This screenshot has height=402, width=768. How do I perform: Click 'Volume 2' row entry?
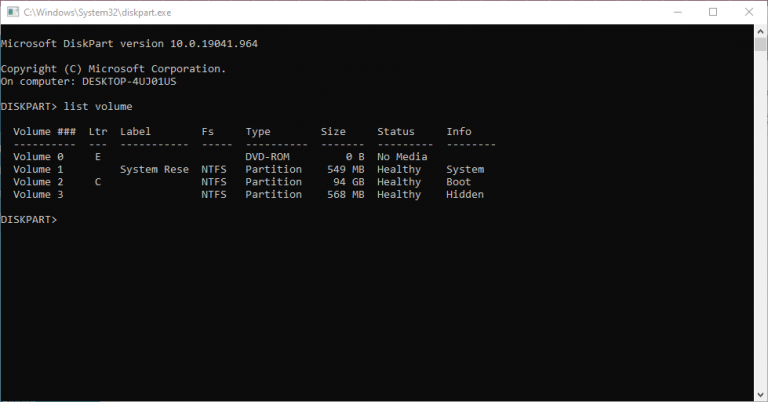pos(38,182)
